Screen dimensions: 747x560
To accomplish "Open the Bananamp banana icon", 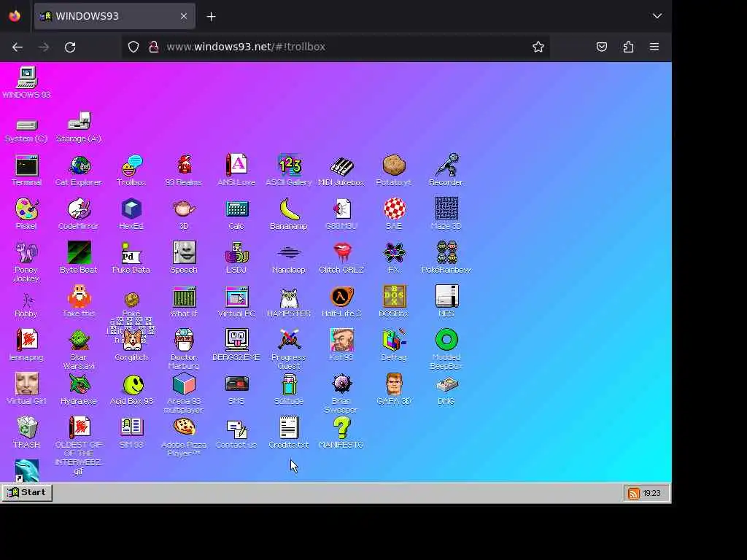I will click(x=289, y=214).
